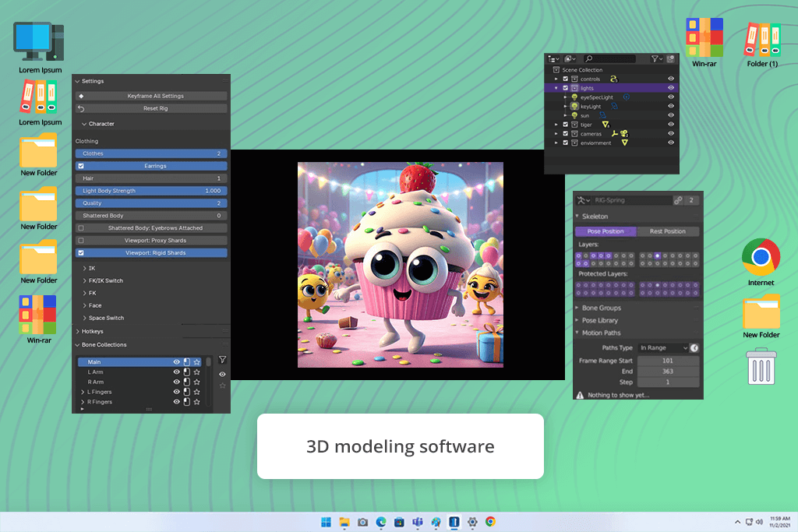798x532 pixels.
Task: Adjust the Quality value slider
Action: pos(151,203)
